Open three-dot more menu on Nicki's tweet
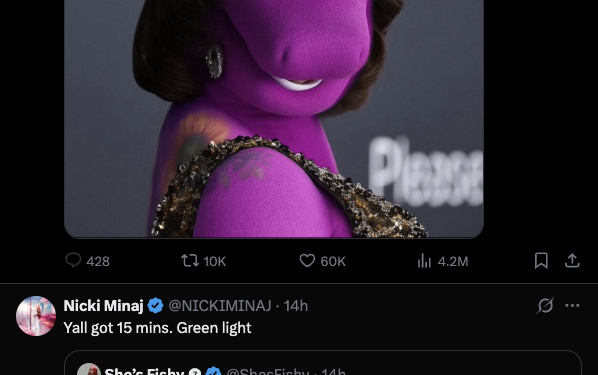This screenshot has height=375, width=598. coord(572,305)
